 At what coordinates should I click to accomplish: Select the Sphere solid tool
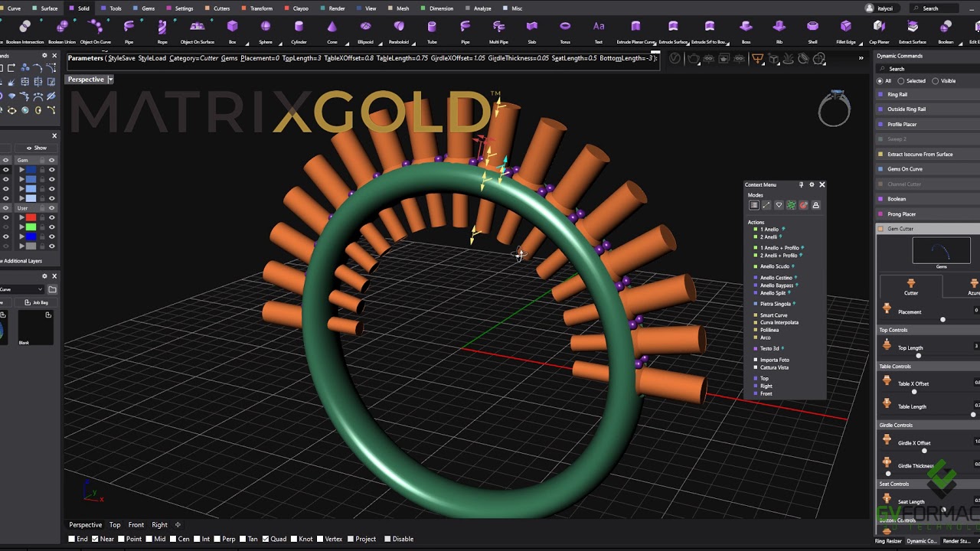tap(266, 31)
